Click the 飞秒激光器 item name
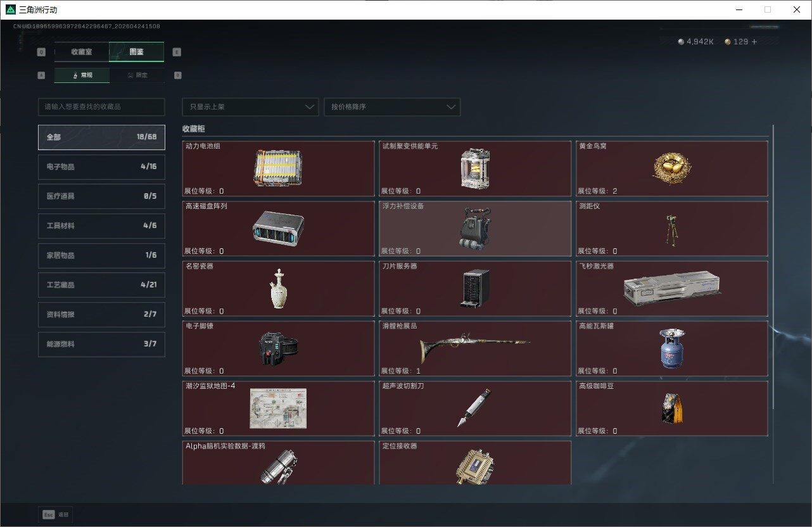The width and height of the screenshot is (812, 527). (597, 266)
